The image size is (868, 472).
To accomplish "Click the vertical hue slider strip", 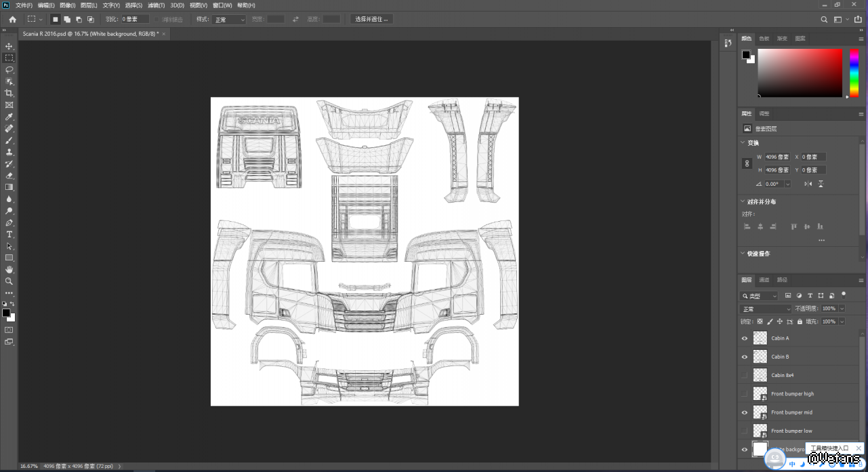I will tap(854, 73).
